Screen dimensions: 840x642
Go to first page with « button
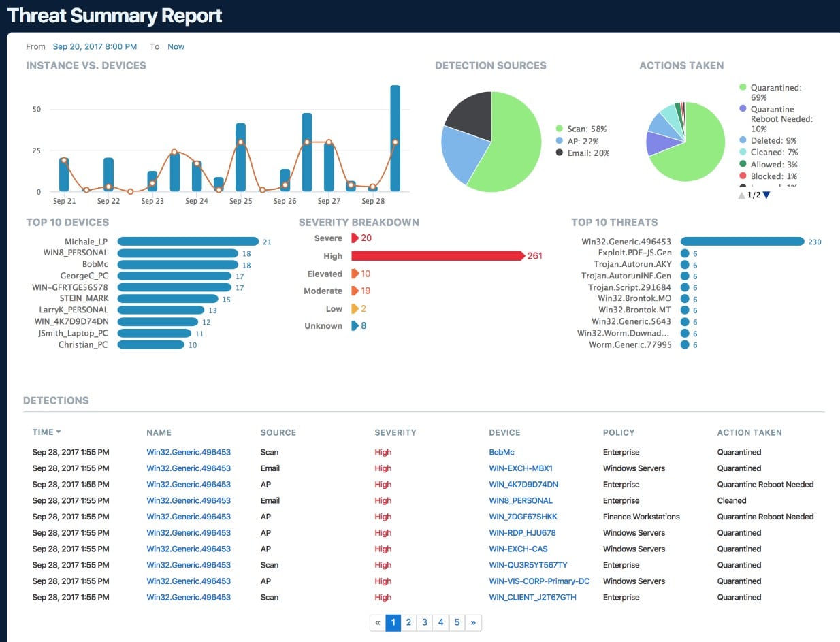coord(377,622)
